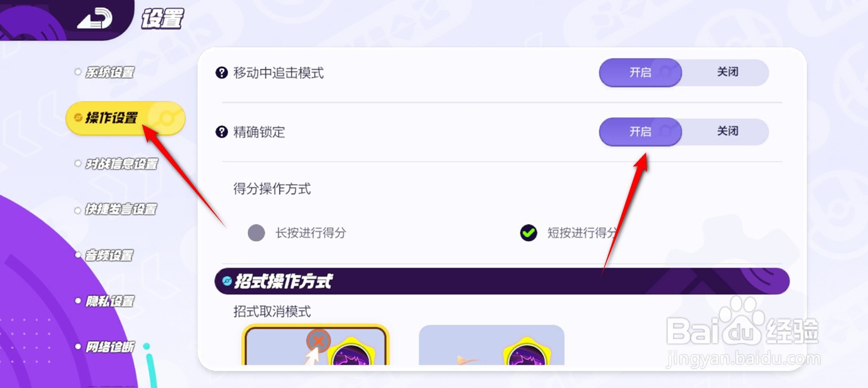
Task: Go to 隐私设置 section
Action: pos(110,301)
